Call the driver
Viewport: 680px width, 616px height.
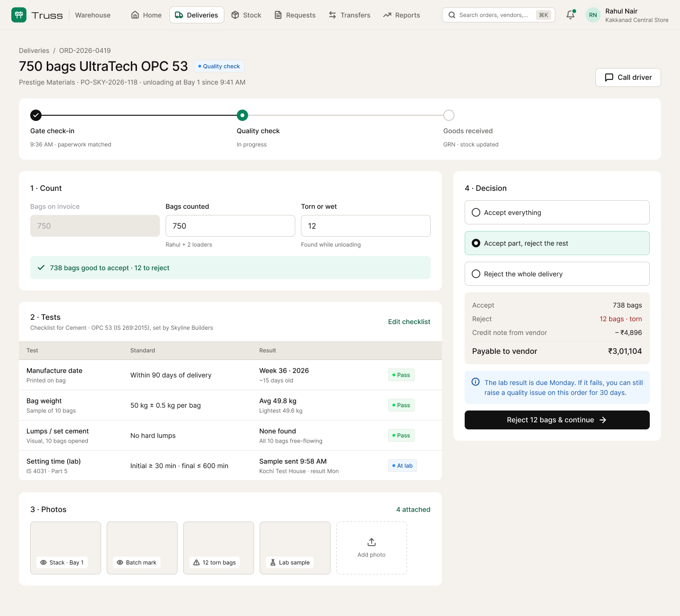point(628,77)
